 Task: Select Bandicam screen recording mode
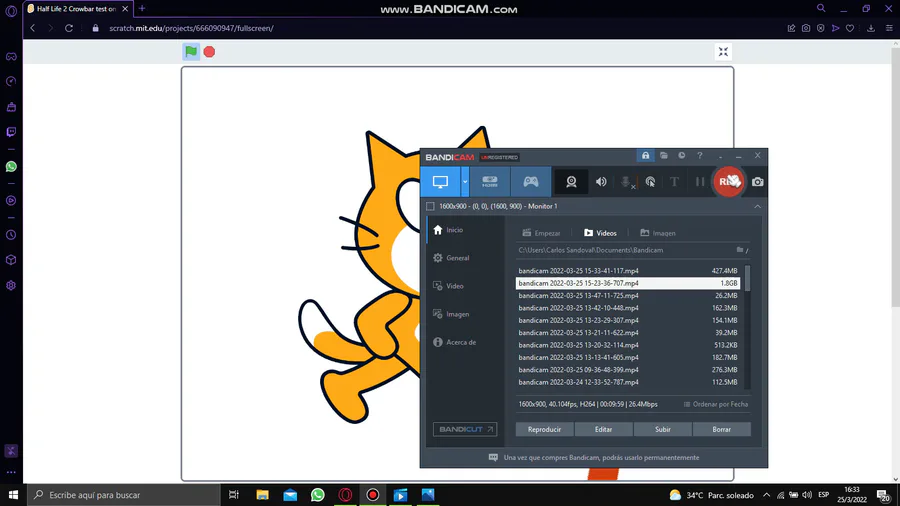[x=440, y=182]
